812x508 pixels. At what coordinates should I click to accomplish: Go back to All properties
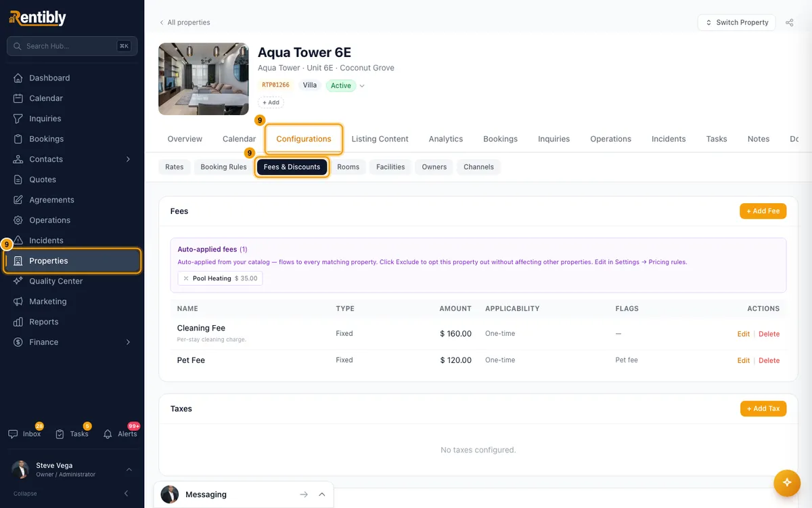point(185,22)
